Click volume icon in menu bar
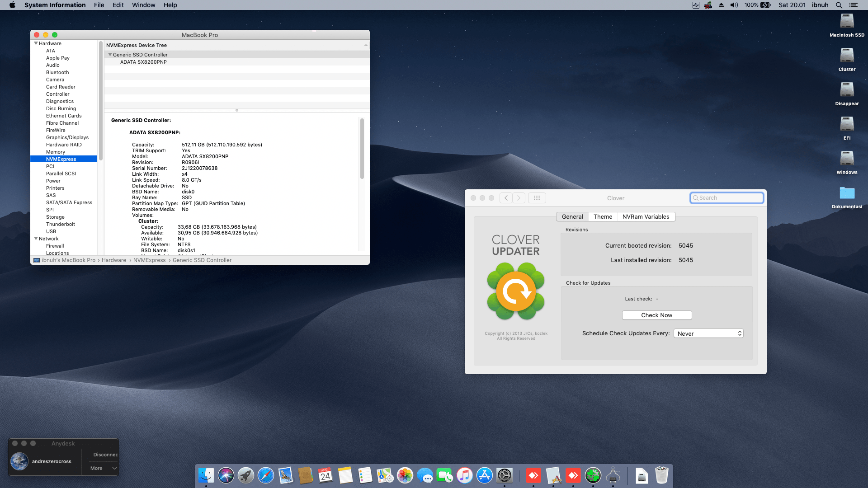The height and width of the screenshot is (488, 868). click(x=734, y=5)
